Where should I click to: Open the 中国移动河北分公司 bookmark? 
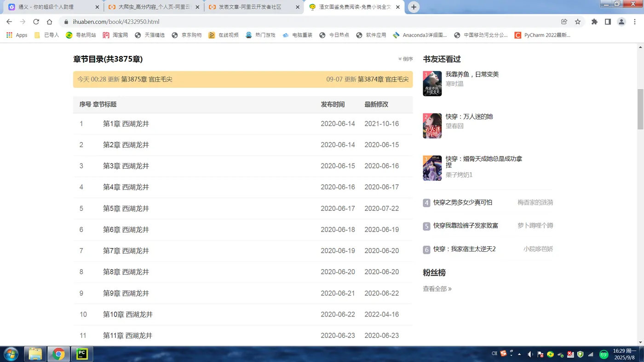click(481, 35)
